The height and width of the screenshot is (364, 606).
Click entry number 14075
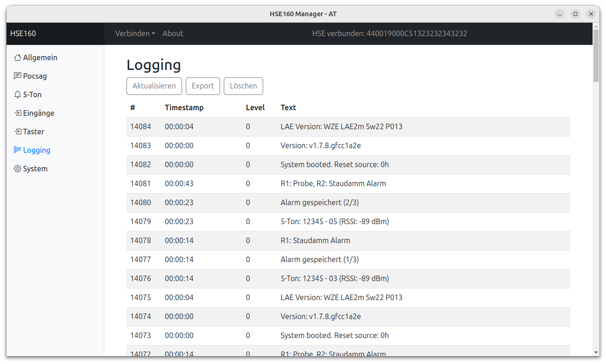tap(140, 297)
